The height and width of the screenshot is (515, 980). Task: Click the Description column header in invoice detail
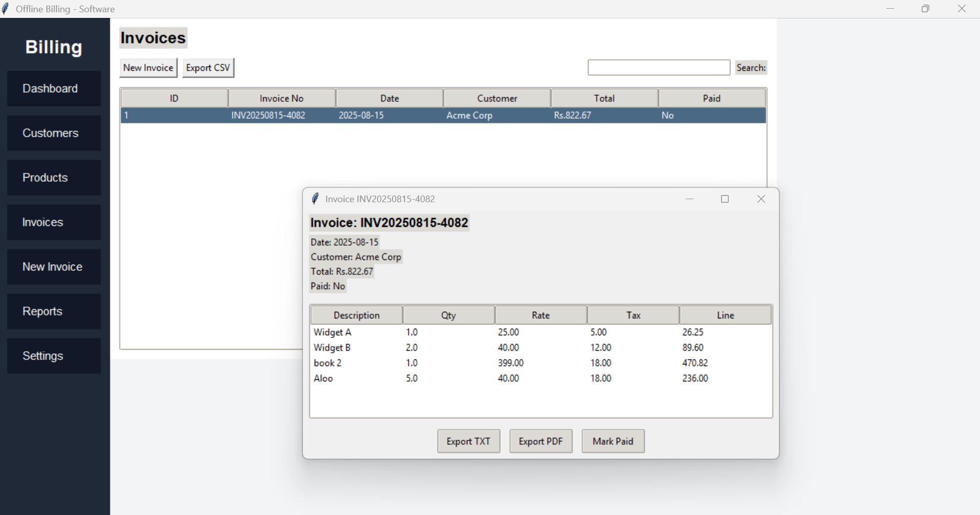click(357, 315)
